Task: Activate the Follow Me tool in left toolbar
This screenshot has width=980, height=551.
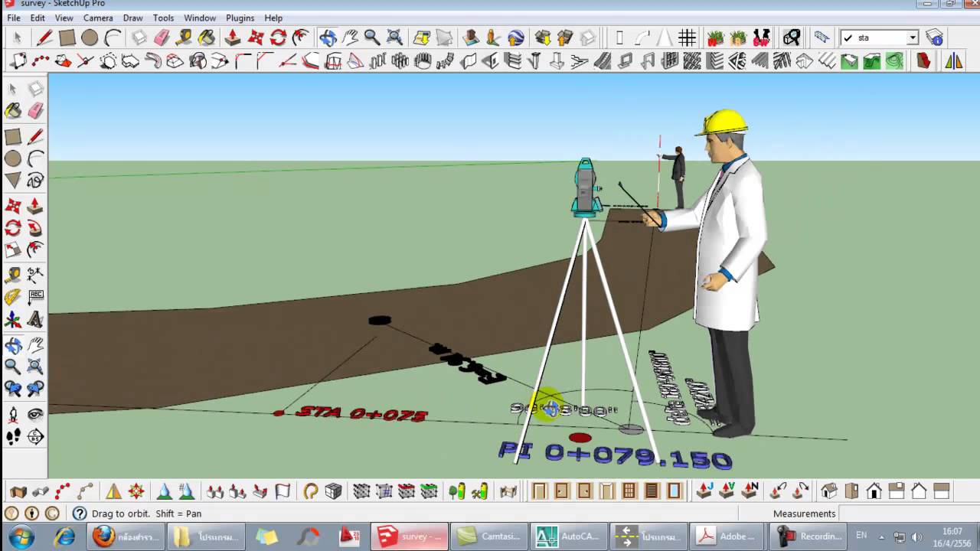Action: coord(35,228)
